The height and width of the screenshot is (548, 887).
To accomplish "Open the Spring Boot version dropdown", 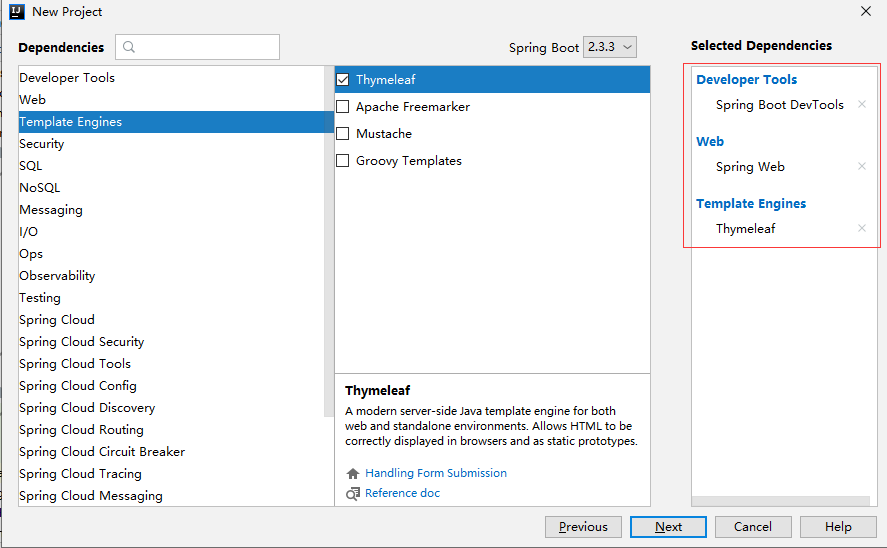I will [610, 47].
